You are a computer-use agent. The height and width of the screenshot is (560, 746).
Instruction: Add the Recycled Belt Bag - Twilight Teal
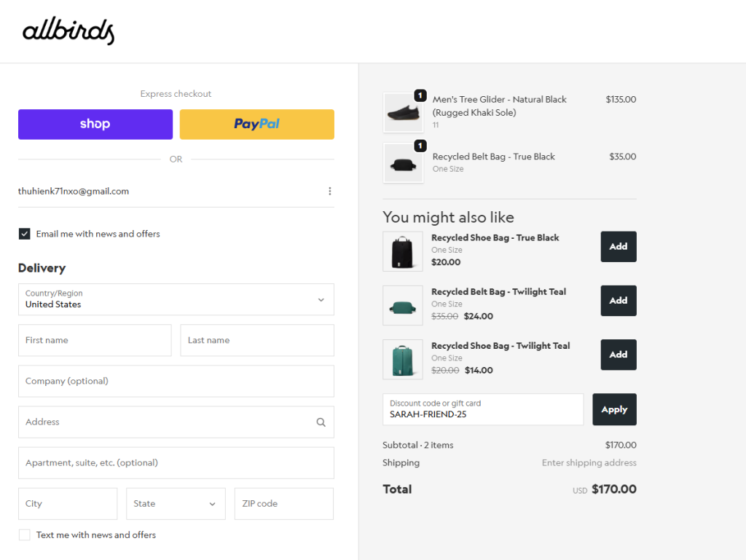[x=618, y=301]
